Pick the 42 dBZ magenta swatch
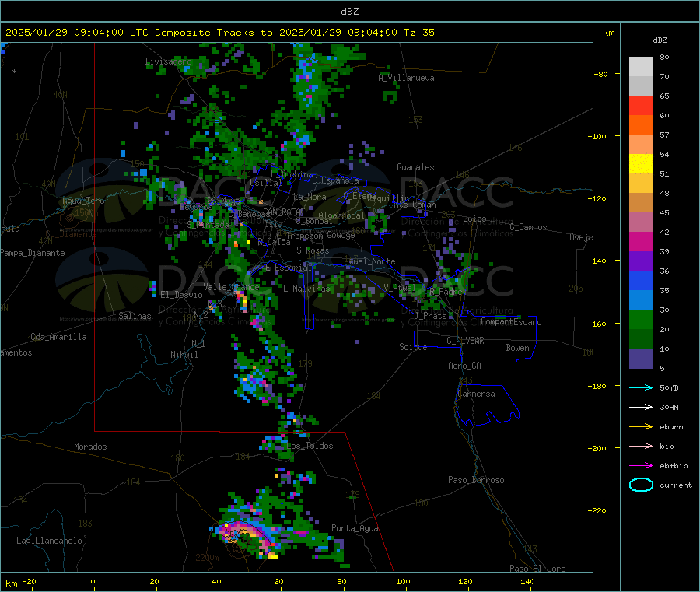This screenshot has width=700, height=592. (x=641, y=241)
